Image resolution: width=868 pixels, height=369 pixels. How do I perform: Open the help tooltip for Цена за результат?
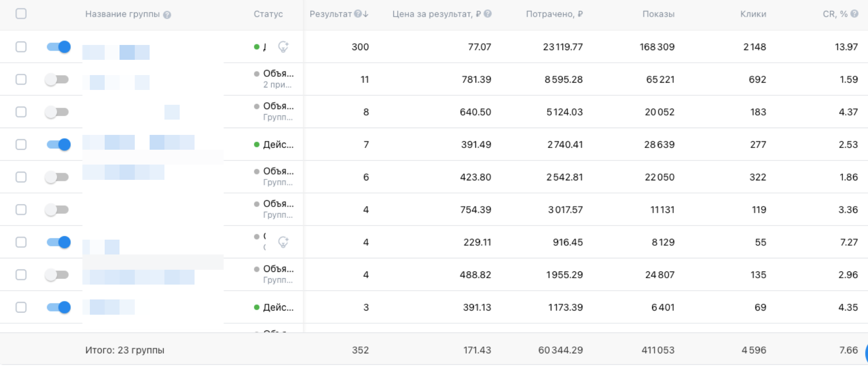click(x=487, y=14)
